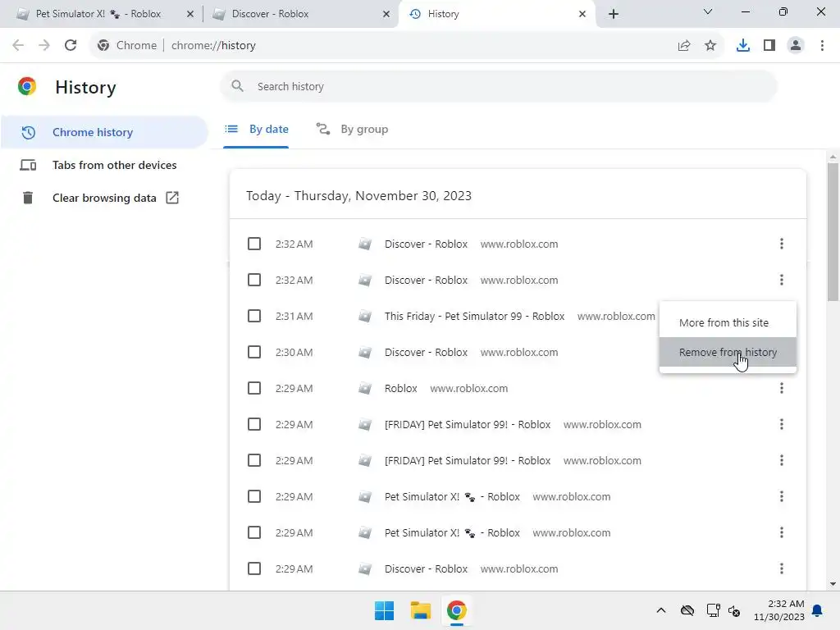Open actions menu for first Pet Simulator X! entry

coord(782,496)
